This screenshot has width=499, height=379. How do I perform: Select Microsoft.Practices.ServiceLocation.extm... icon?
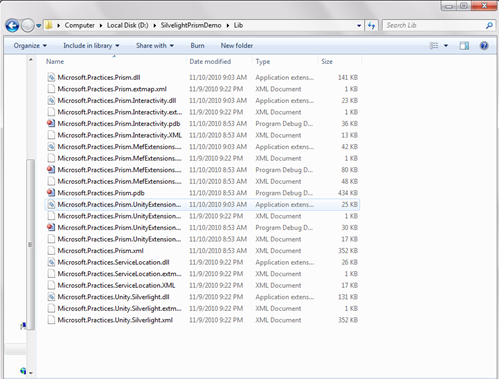pyautogui.click(x=51, y=274)
